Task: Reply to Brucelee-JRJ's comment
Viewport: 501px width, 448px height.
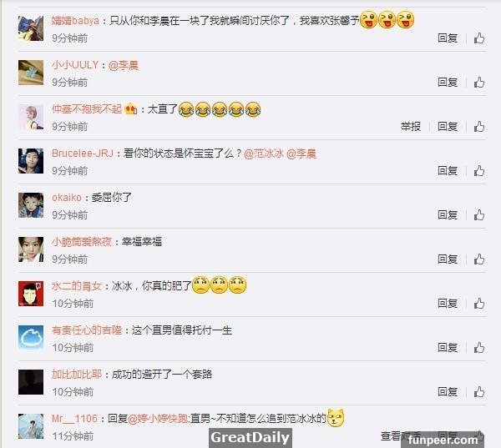Action: point(448,171)
